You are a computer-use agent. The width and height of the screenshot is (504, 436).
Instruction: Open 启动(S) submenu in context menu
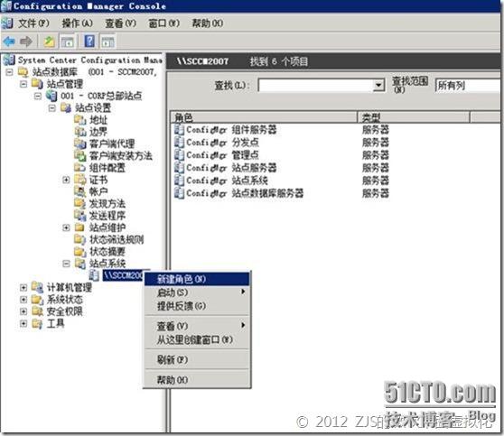(x=197, y=292)
